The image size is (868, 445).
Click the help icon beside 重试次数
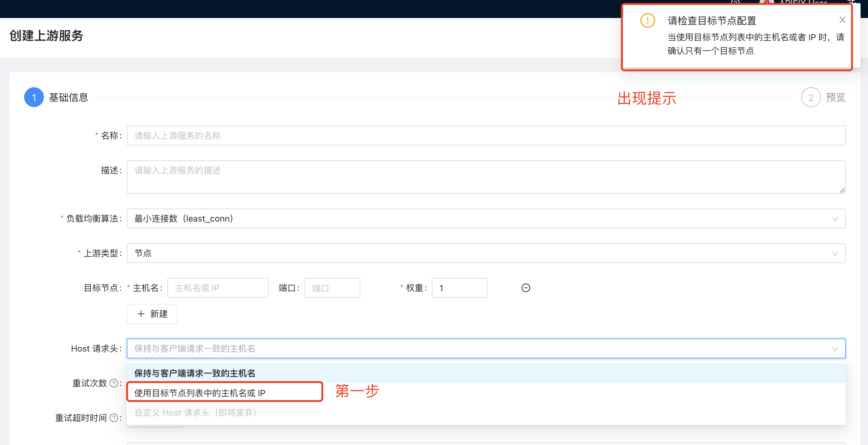(x=114, y=383)
